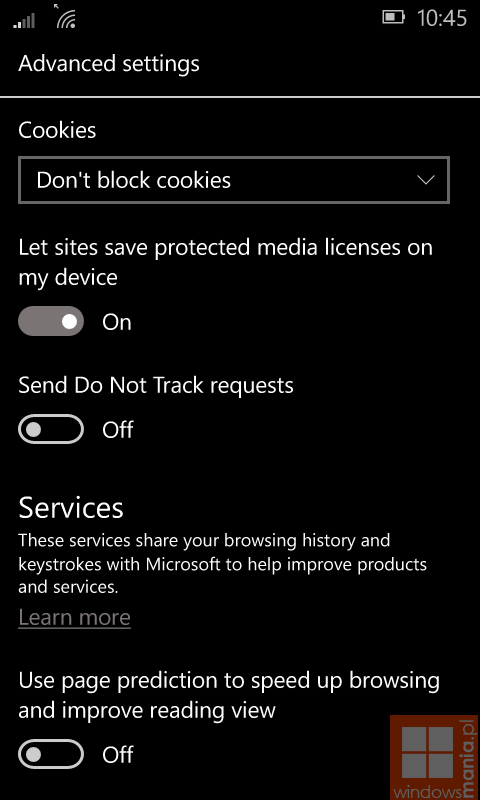
Task: Tap the cellular signal strength icon
Action: click(24, 20)
